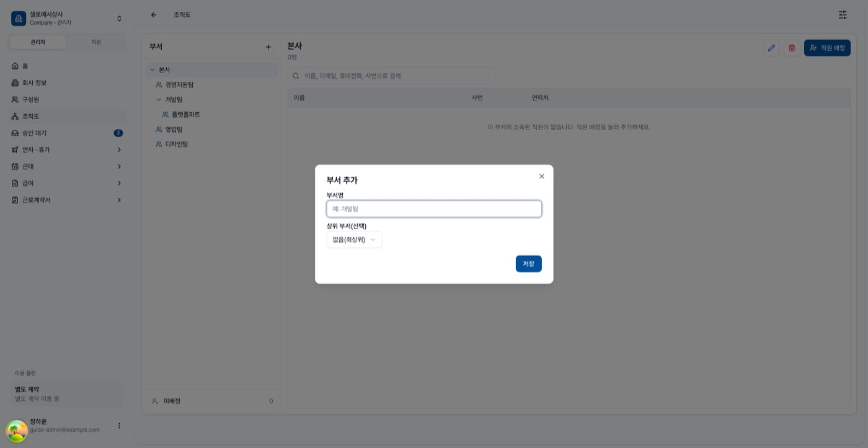This screenshot has height=448, width=868.
Task: Open the company switcher chevron
Action: coord(119,19)
